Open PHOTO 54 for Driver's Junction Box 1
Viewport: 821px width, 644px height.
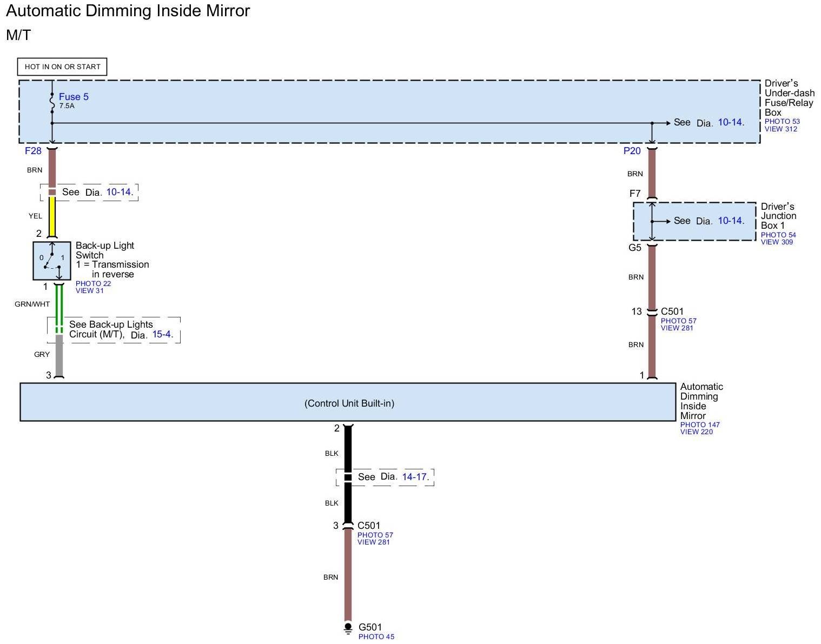click(778, 235)
